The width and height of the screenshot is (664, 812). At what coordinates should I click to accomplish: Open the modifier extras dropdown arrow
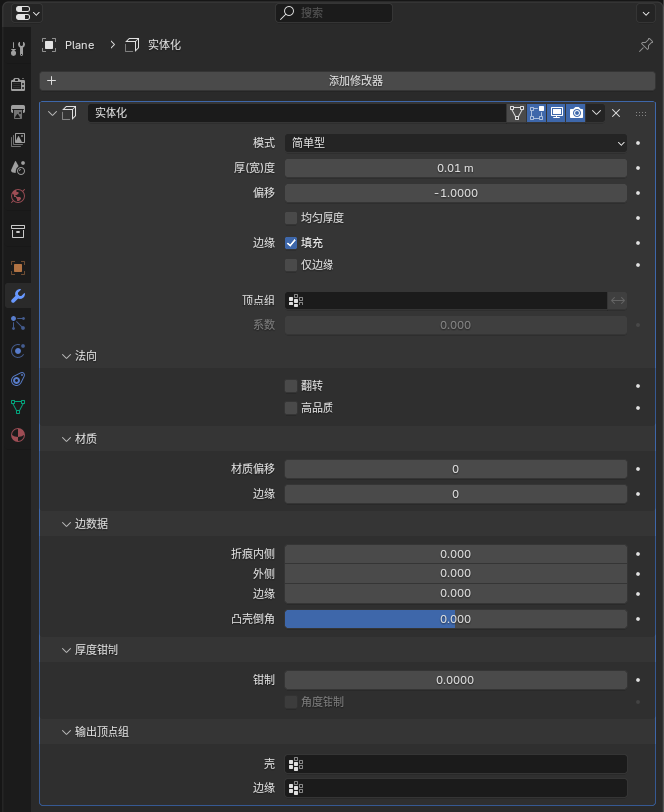click(x=596, y=113)
